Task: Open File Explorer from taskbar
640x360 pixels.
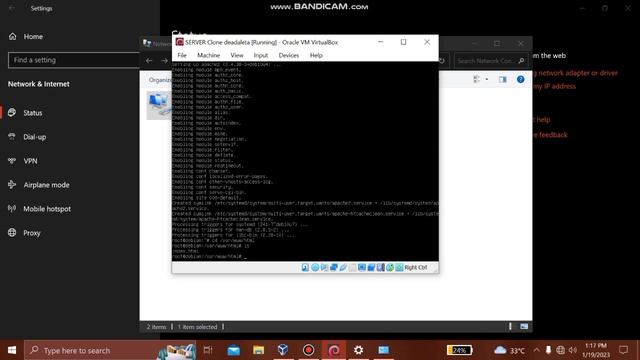Action: (x=258, y=350)
